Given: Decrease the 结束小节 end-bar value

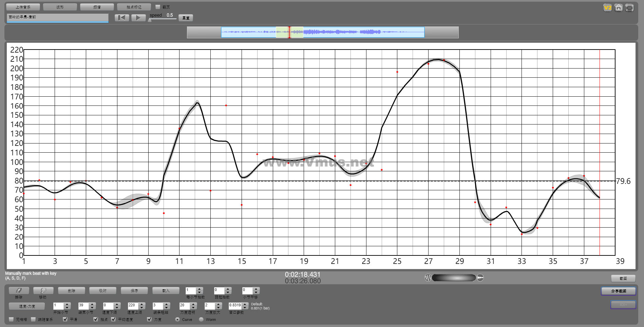Looking at the screenshot, I should (x=92, y=307).
